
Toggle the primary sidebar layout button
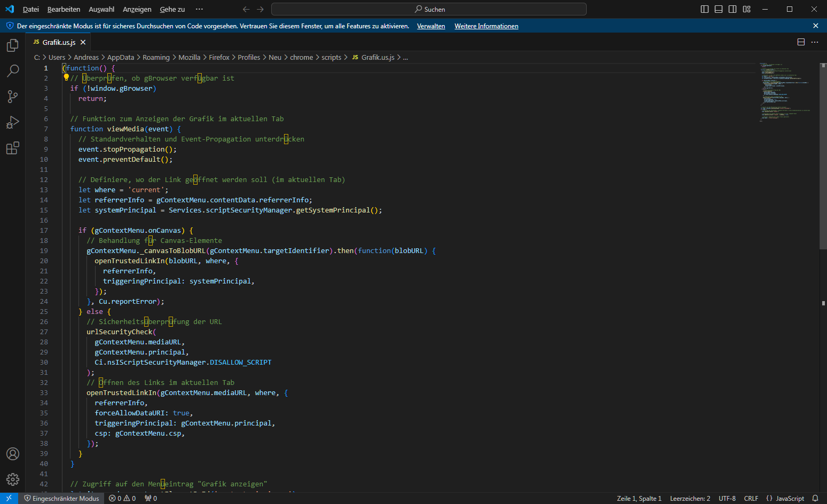click(705, 9)
